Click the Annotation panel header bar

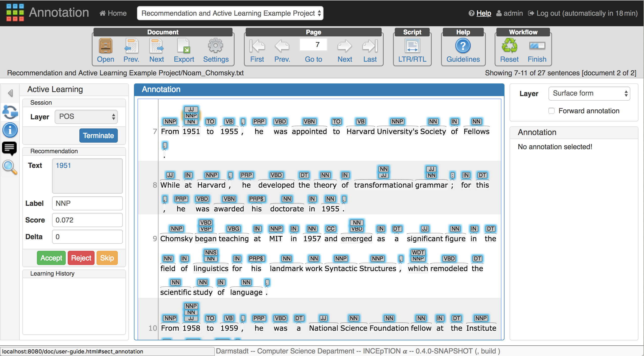click(319, 90)
